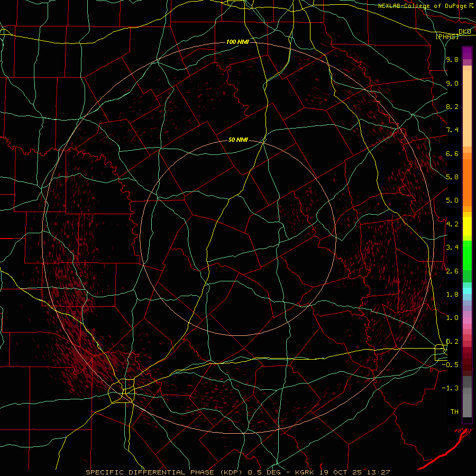The height and width of the screenshot is (476, 476).
Task: Pick the bright green color bar segment
Action: (x=467, y=255)
